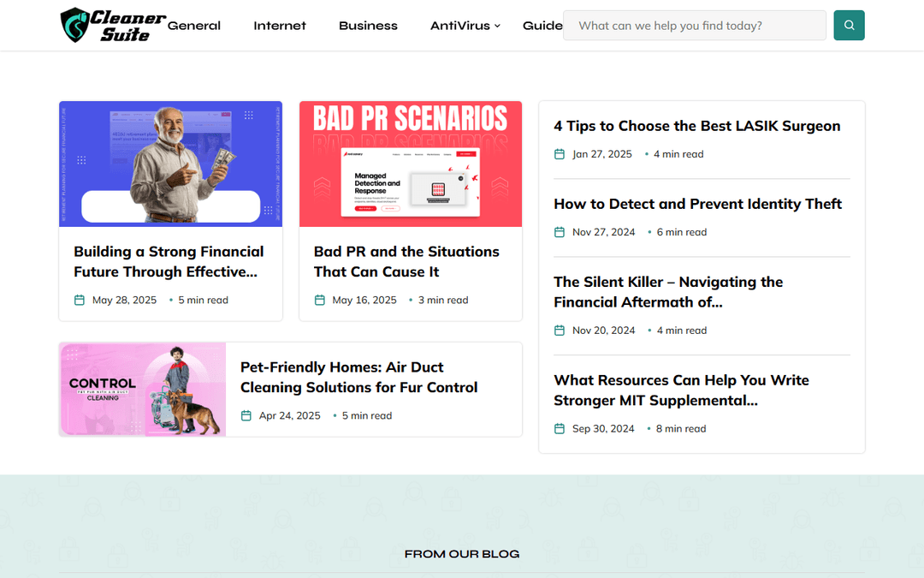Open 'Pet-Friendly Homes: Air Duct Cleaning' article title
This screenshot has width=924, height=578.
tap(358, 378)
